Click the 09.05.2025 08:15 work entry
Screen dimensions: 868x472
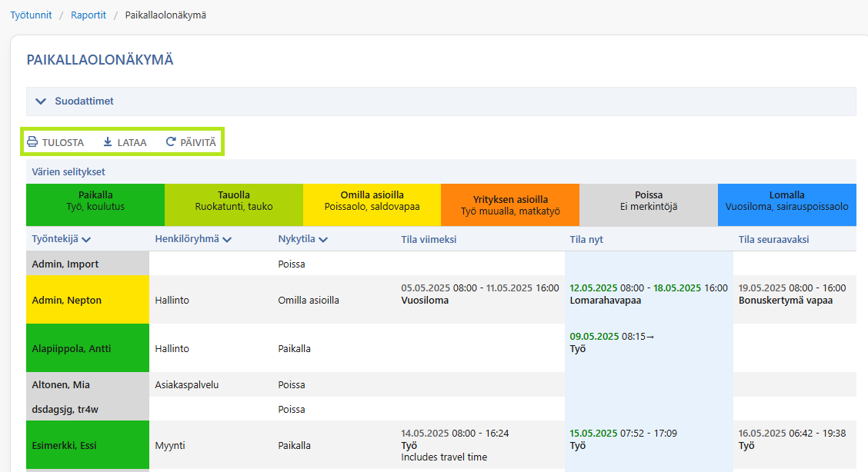[613, 337]
